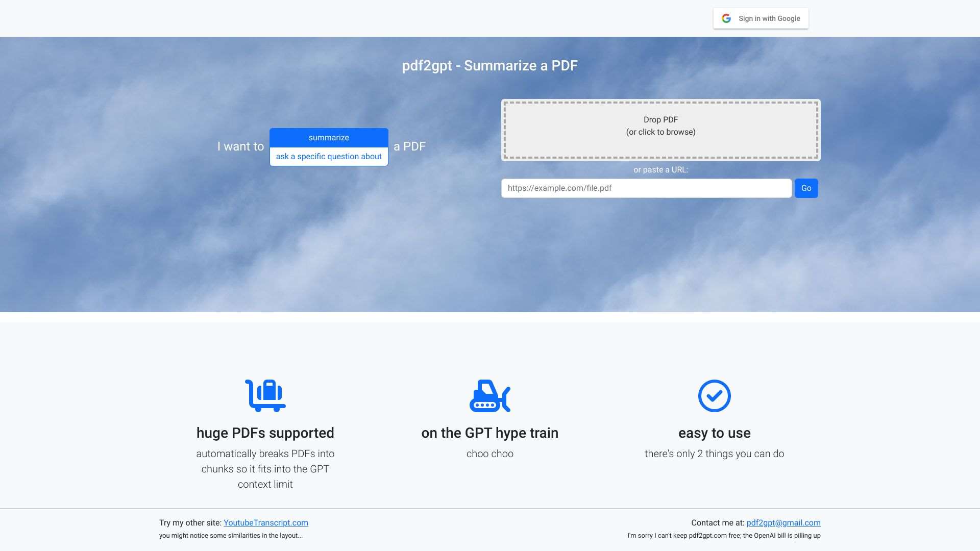Viewport: 980px width, 551px height.
Task: Click the paste a URL input field
Action: pos(646,188)
